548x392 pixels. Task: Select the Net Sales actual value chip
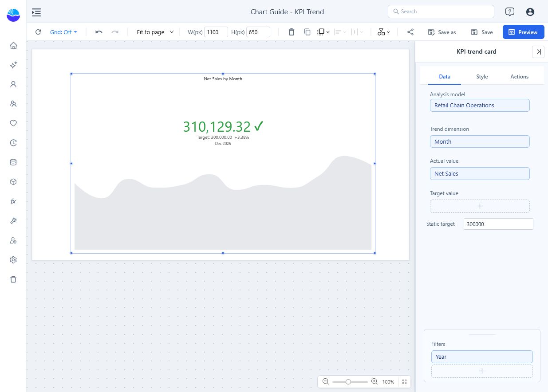pos(480,174)
